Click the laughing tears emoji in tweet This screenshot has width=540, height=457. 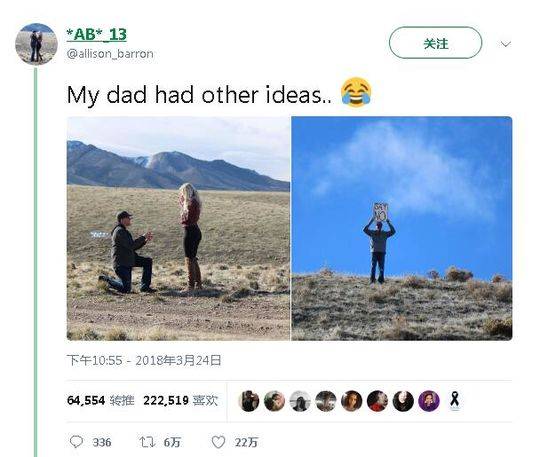[356, 93]
